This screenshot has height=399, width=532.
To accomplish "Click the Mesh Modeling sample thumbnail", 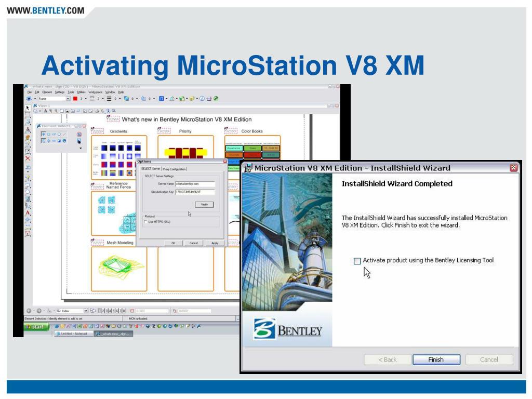I will 119,269.
